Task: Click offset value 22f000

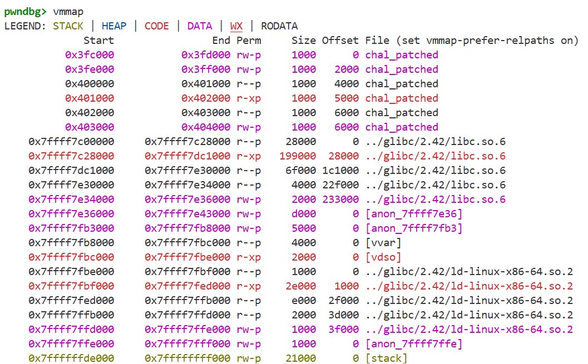Action: click(340, 185)
